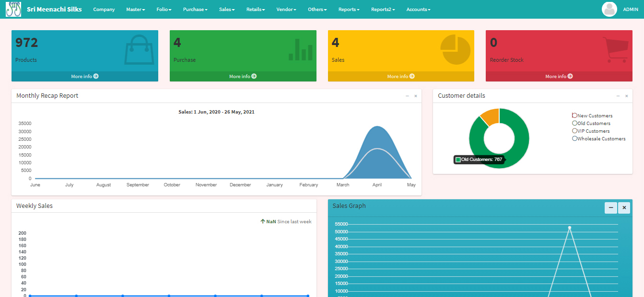The height and width of the screenshot is (297, 644).
Task: Click the Sri Meenachi Silks logo icon
Action: pyautogui.click(x=13, y=9)
